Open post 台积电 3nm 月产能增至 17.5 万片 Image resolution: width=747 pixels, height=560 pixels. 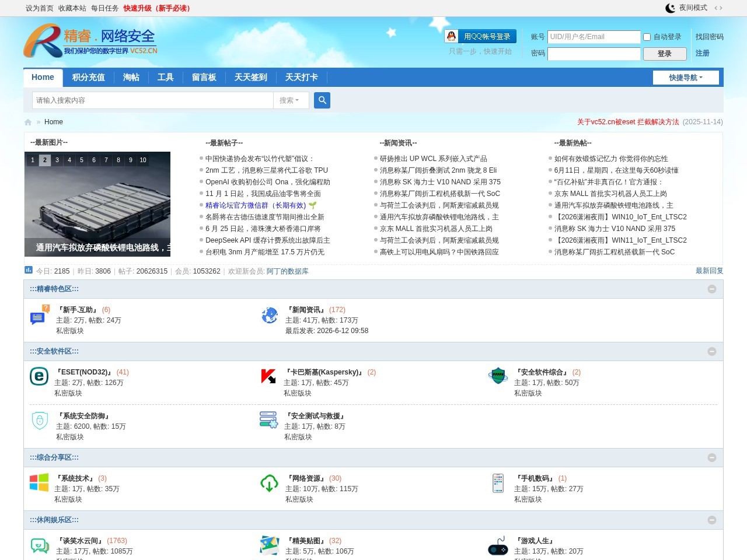(x=265, y=252)
